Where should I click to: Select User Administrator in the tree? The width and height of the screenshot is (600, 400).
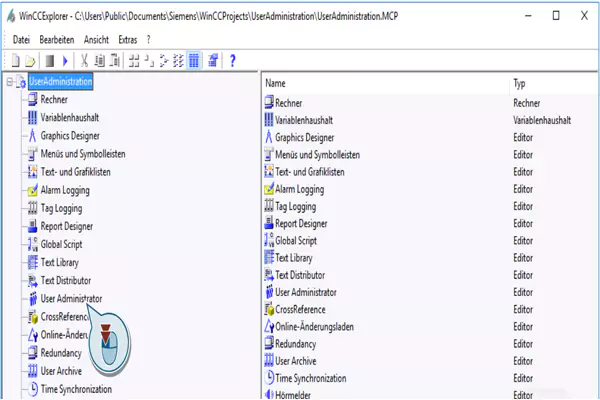(x=72, y=299)
